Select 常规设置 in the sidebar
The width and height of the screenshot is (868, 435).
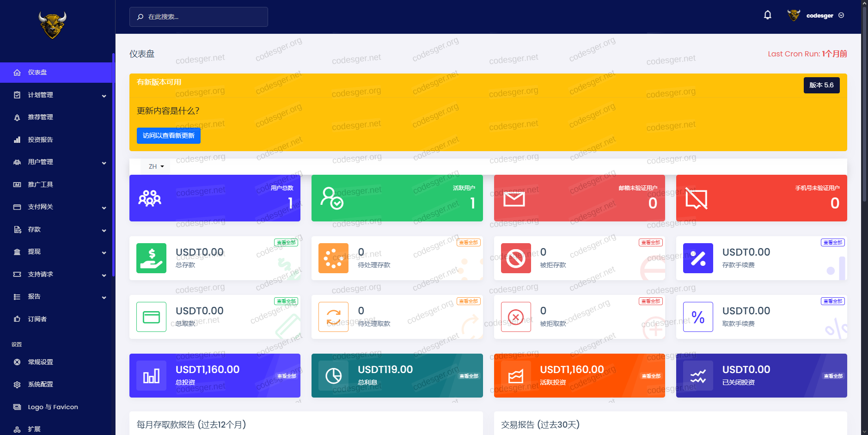pos(40,362)
